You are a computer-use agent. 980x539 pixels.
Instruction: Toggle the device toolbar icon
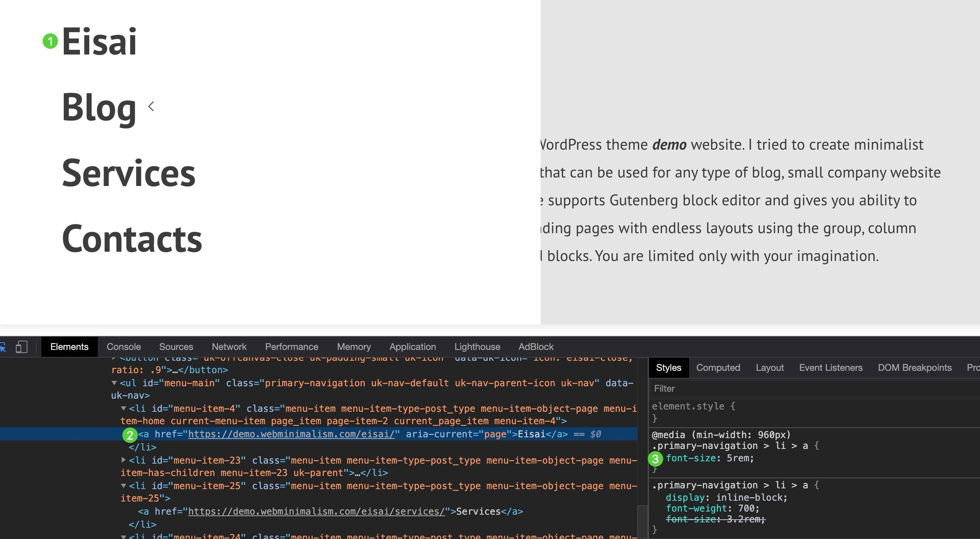tap(21, 347)
